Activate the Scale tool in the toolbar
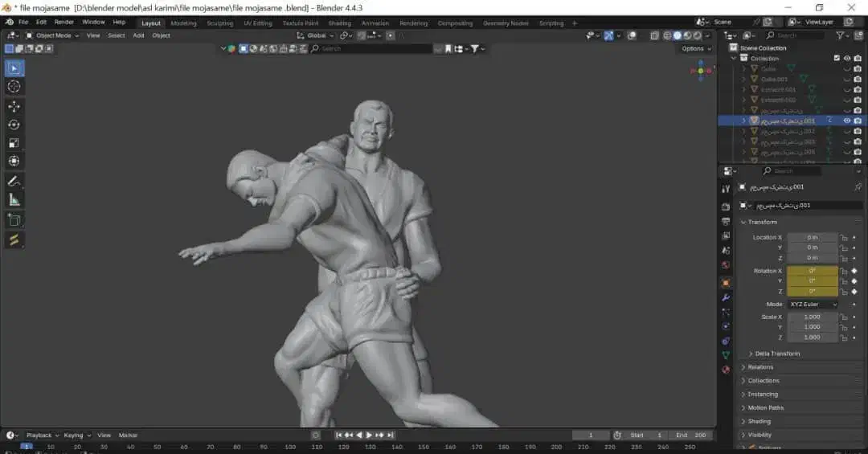The height and width of the screenshot is (454, 868). 14,143
